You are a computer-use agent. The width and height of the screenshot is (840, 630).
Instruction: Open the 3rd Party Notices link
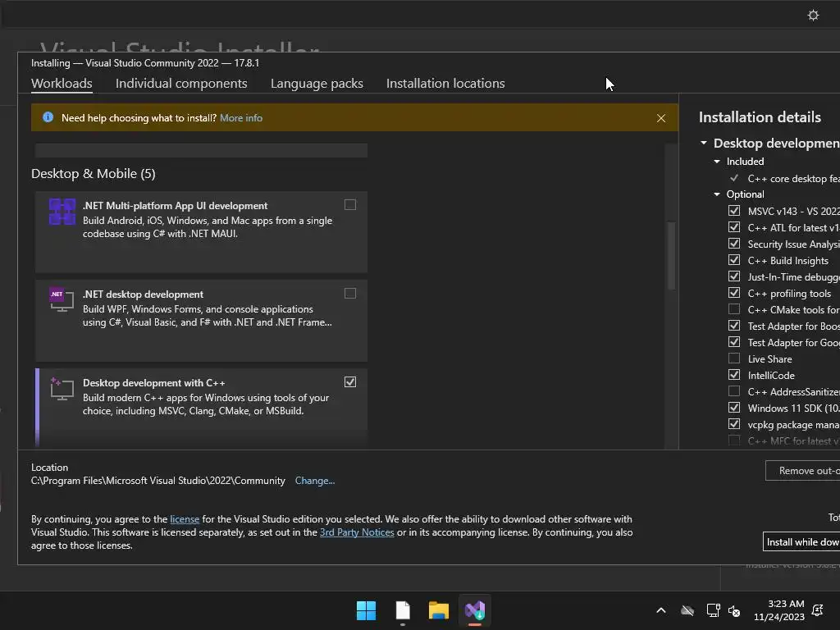(x=357, y=532)
